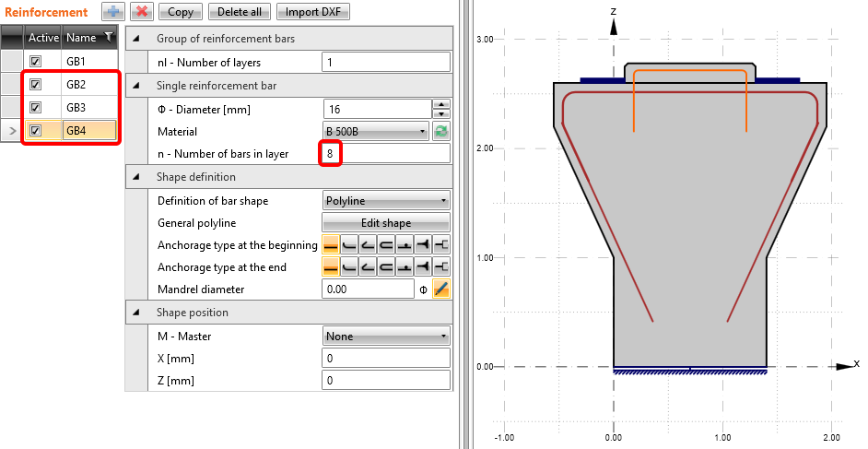This screenshot has height=449, width=868.
Task: Click the Mandrel diameter edit pencil icon
Action: click(x=441, y=289)
